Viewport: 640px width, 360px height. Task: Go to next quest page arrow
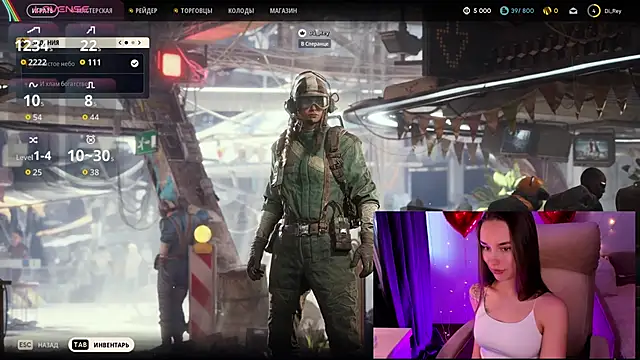[x=140, y=42]
